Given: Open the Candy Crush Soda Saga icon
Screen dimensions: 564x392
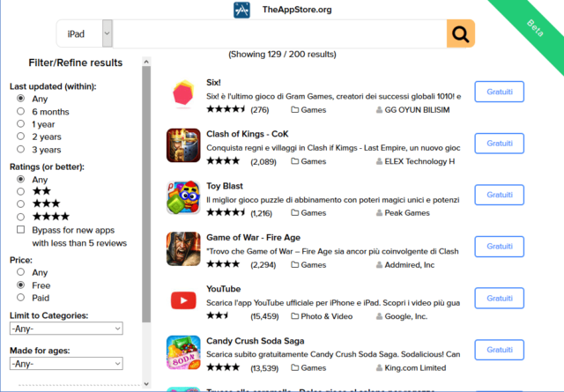Looking at the screenshot, I should pos(183,352).
